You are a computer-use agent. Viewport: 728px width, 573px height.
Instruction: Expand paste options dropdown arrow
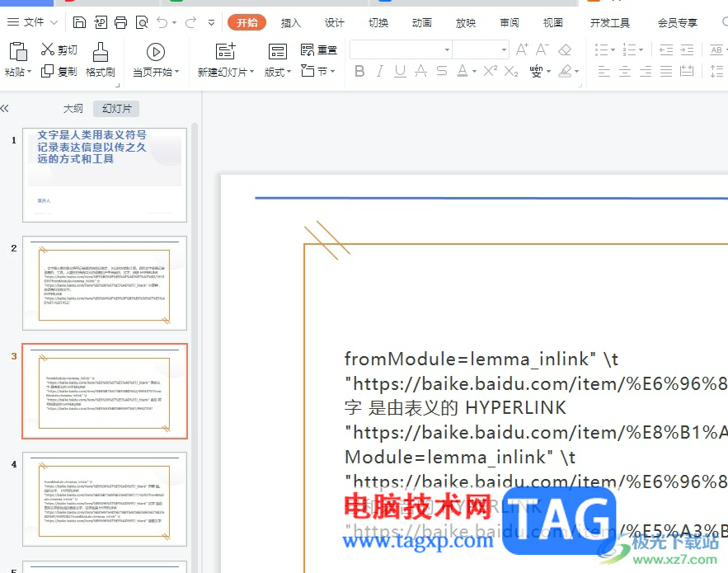click(x=29, y=72)
